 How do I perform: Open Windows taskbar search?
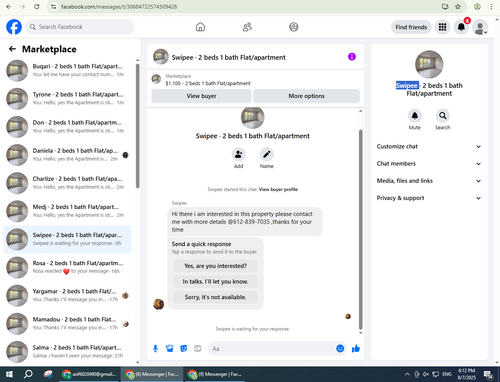tap(28, 374)
